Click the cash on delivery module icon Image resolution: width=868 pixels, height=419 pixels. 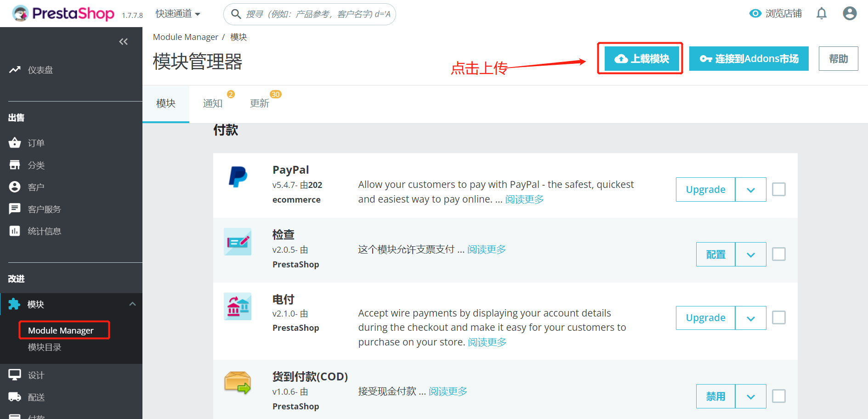(x=238, y=383)
